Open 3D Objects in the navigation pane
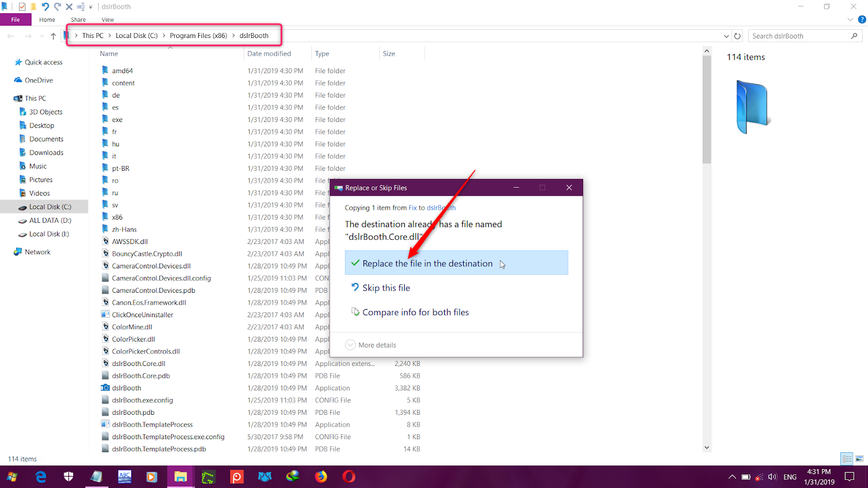This screenshot has width=868, height=488. 46,112
